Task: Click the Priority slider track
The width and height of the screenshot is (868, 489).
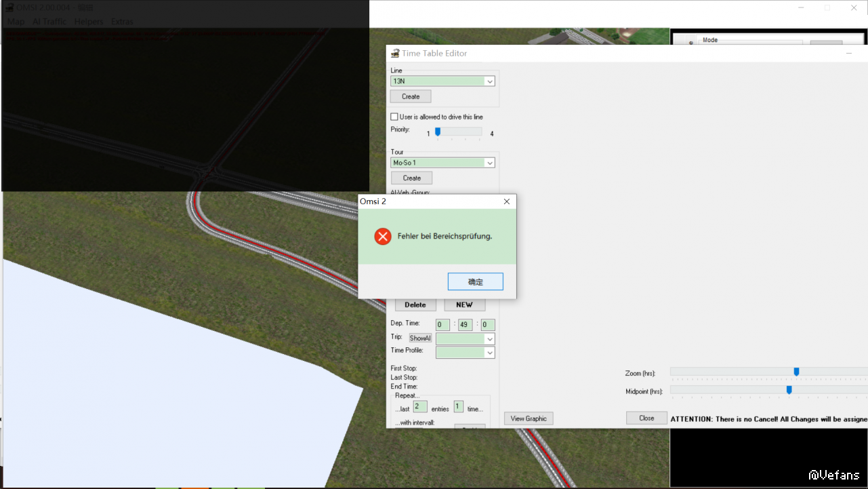Action: point(459,132)
